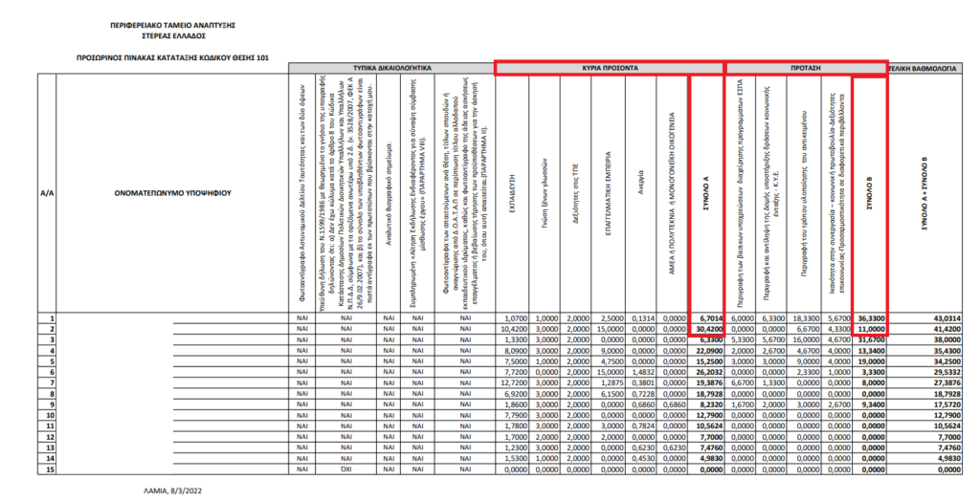Click the 'ΌΧΙ' cell in row 15
The height and width of the screenshot is (502, 980).
click(x=346, y=469)
